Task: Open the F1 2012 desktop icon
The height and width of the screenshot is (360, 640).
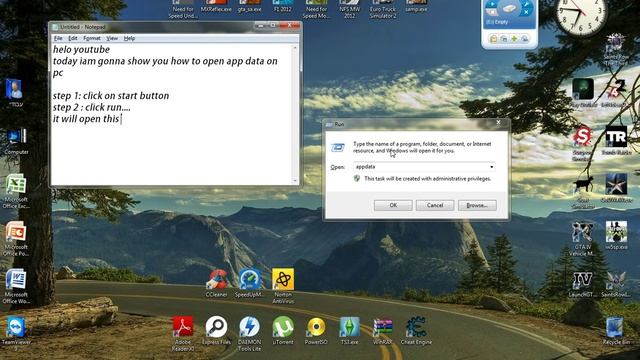Action: 282,6
